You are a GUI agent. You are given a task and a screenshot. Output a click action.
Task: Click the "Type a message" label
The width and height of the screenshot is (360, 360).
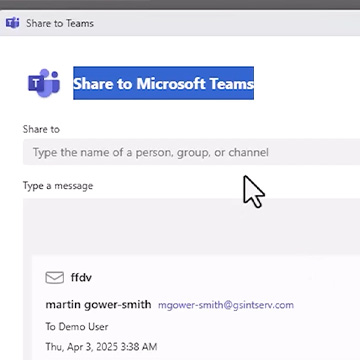[x=58, y=186]
